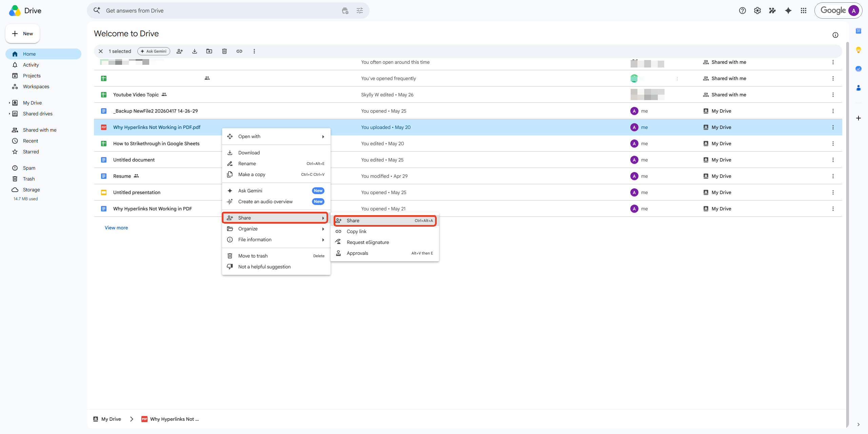Expand My Drive tree in sidebar
This screenshot has width=868, height=434.
click(9, 103)
